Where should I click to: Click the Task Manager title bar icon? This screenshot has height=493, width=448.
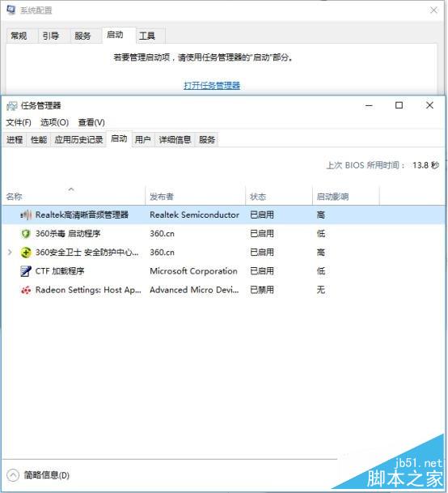pos(11,106)
